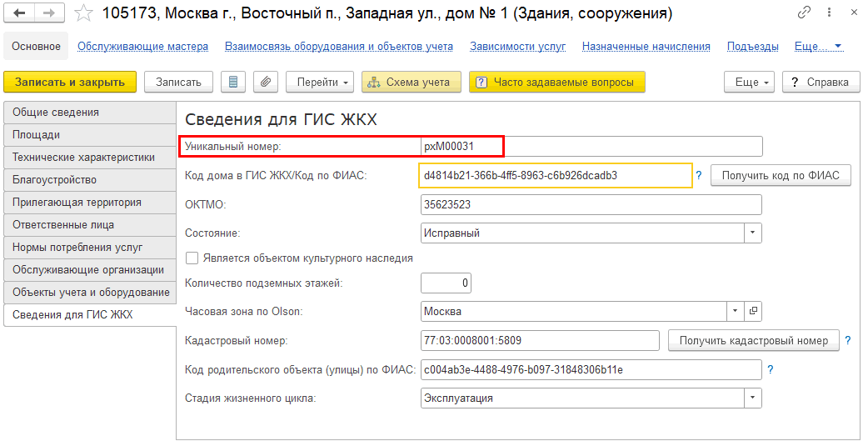Add the object to favorites with the star
868x441 pixels.
pyautogui.click(x=83, y=13)
